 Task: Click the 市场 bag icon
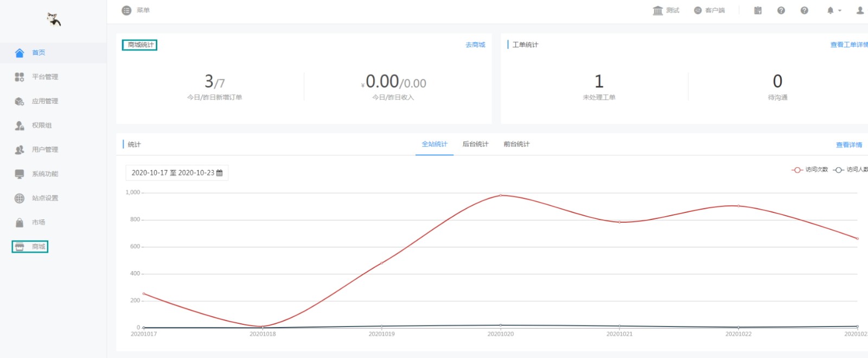(20, 223)
